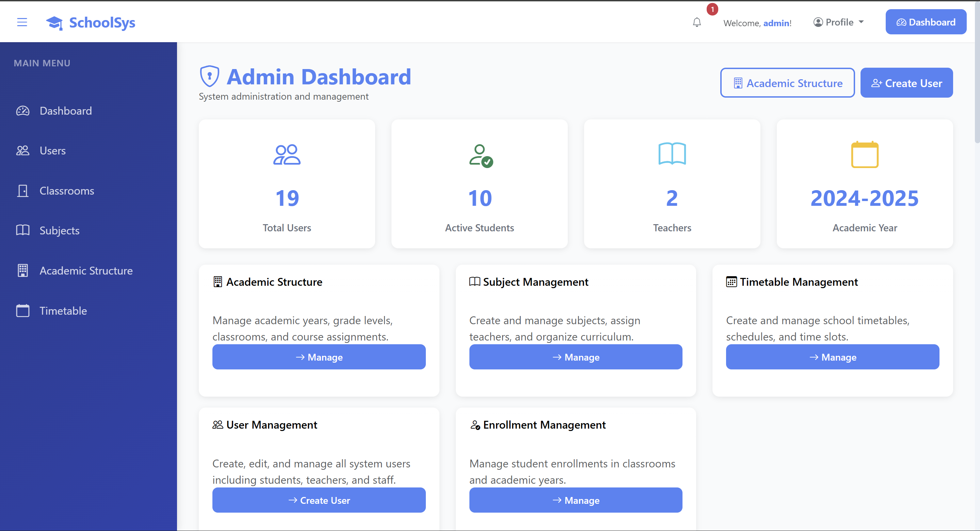Open the Users menu item

(x=52, y=150)
